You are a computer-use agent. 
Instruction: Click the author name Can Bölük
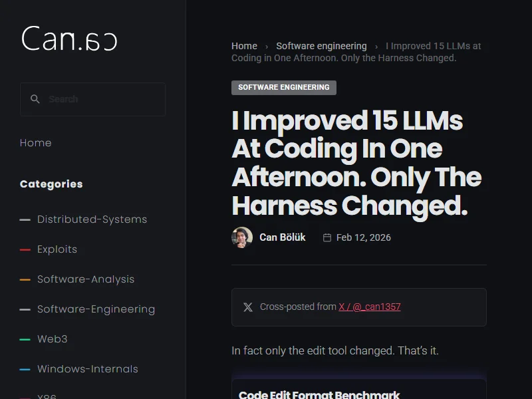[x=283, y=237]
